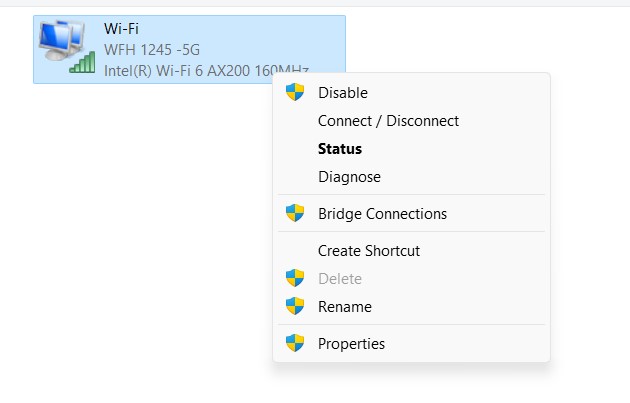This screenshot has height=403, width=630.
Task: Run Diagnose from the context menu
Action: point(349,177)
